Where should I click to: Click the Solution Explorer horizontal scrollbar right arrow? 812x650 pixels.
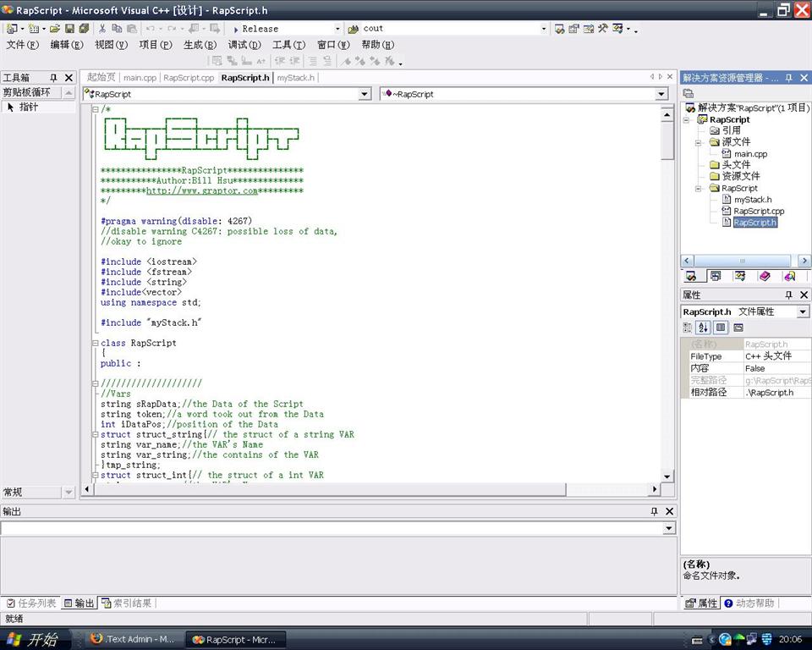pyautogui.click(x=804, y=261)
